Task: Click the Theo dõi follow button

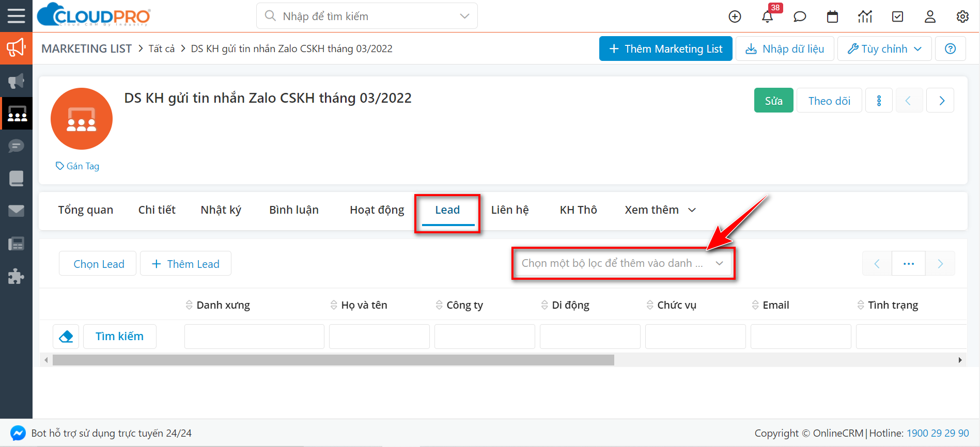Action: [829, 100]
